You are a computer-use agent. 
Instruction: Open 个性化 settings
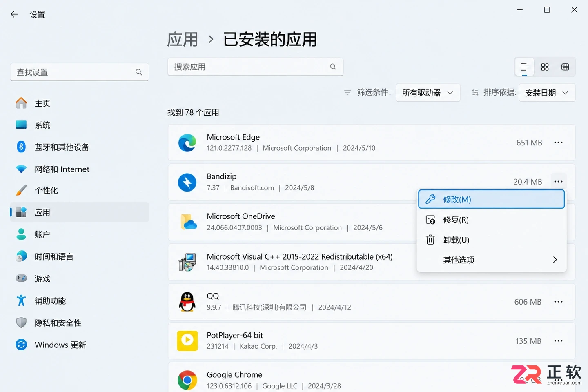click(x=80, y=190)
